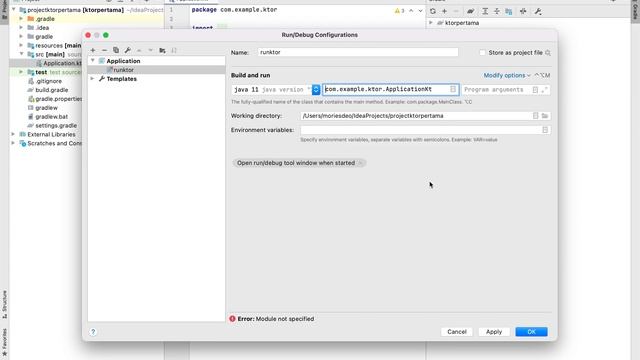Show Gradle dependencies grouping icon
Viewport: 640px width, 360px height.
point(509,11)
